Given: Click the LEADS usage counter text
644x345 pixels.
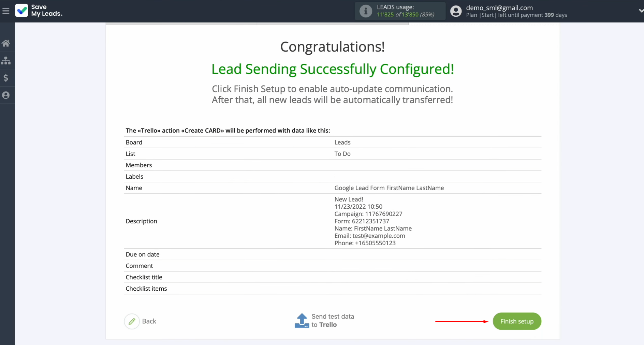Looking at the screenshot, I should coord(406,14).
